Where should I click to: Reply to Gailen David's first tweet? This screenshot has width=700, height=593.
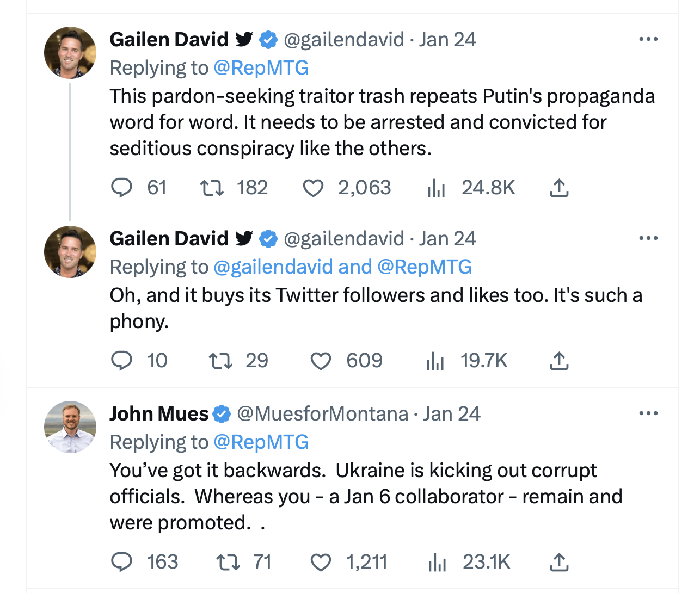point(121,188)
